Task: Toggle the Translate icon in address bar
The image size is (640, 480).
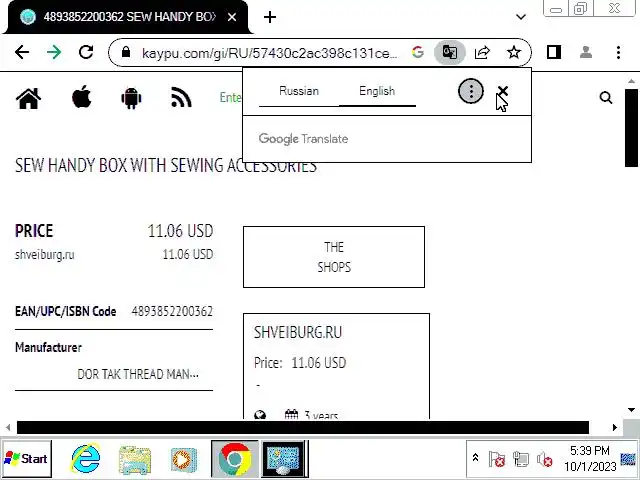Action: point(449,52)
